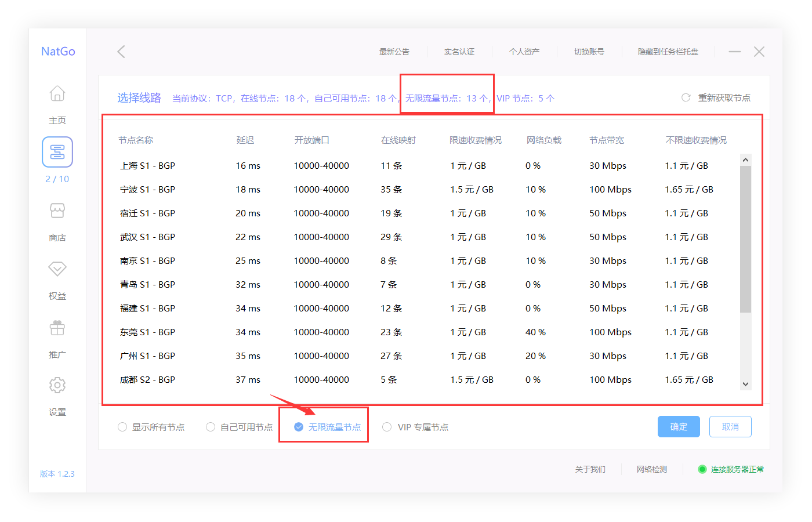Click 宁波's 100 Mbps bandwidth value

pyautogui.click(x=610, y=190)
